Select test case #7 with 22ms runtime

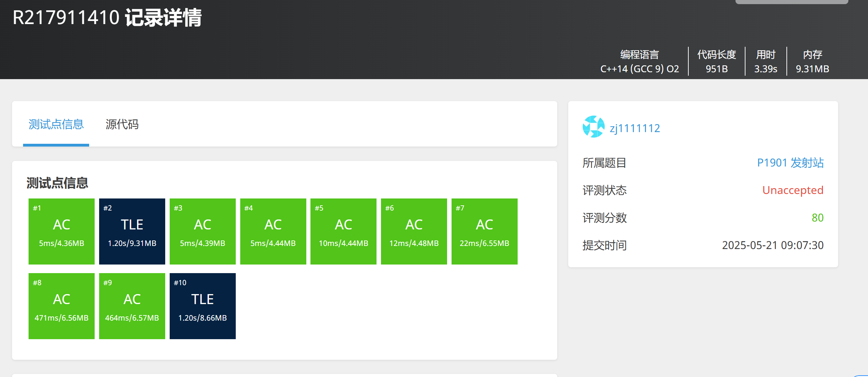click(x=485, y=231)
